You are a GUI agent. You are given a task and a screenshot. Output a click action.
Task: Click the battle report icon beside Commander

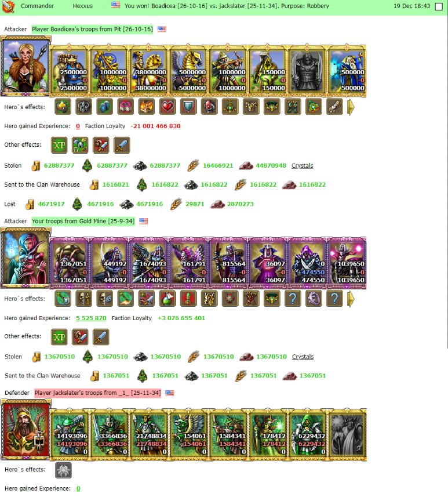tap(8, 6)
